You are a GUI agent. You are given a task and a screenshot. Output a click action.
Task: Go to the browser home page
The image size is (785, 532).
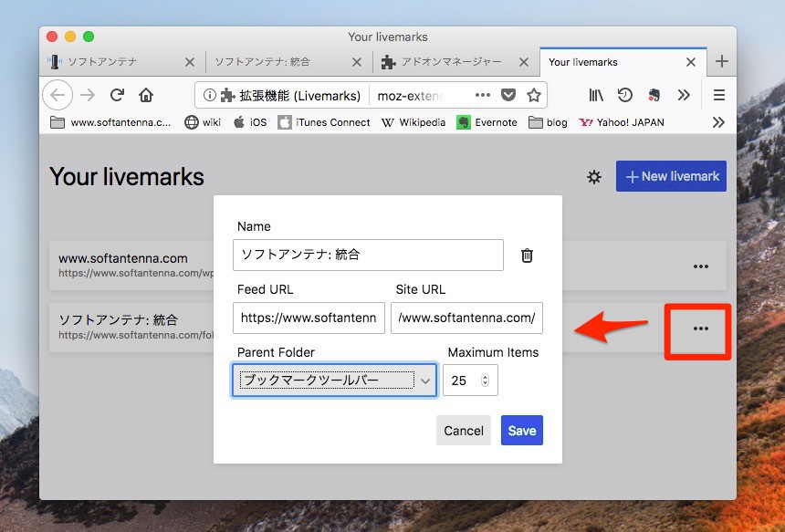tap(146, 95)
